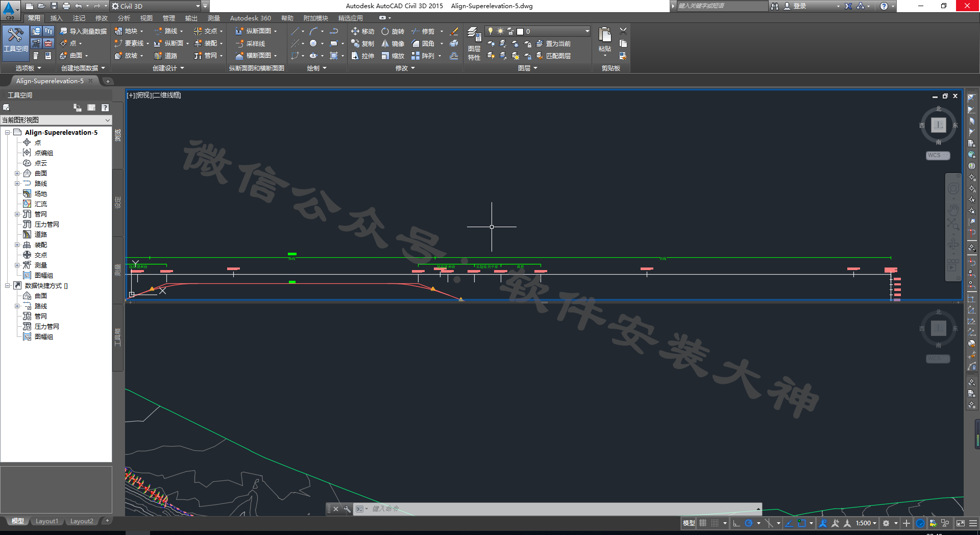Image resolution: width=980 pixels, height=535 pixels.
Task: Open Layer Properties (图层特性) manager
Action: pos(474,44)
